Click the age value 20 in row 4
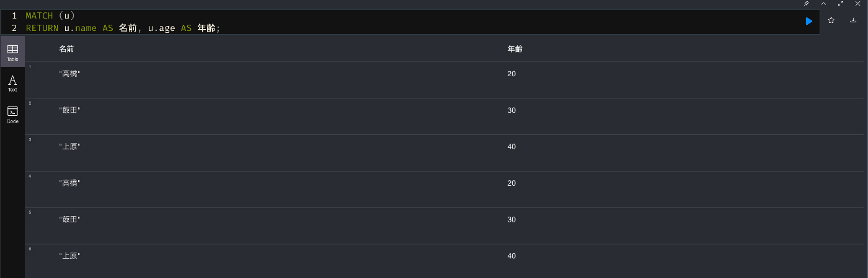This screenshot has height=278, width=868. tap(511, 183)
